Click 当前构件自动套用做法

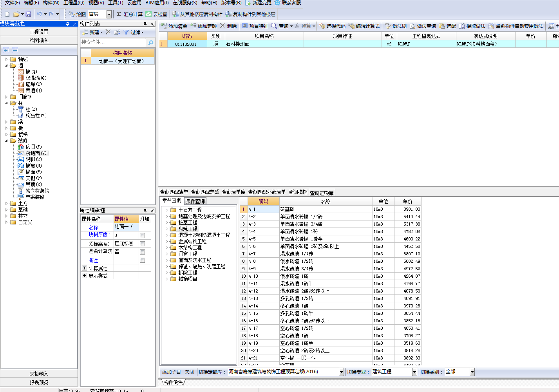click(x=516, y=26)
